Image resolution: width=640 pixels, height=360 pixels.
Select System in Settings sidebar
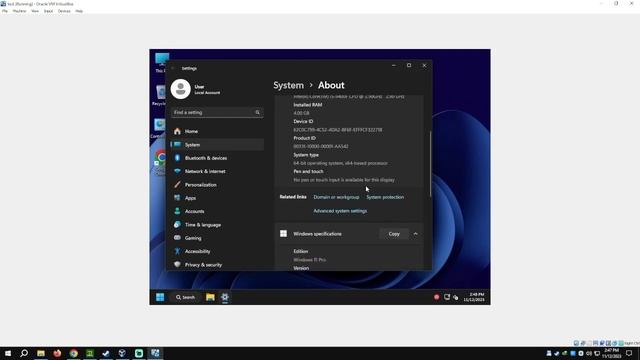tap(217, 144)
